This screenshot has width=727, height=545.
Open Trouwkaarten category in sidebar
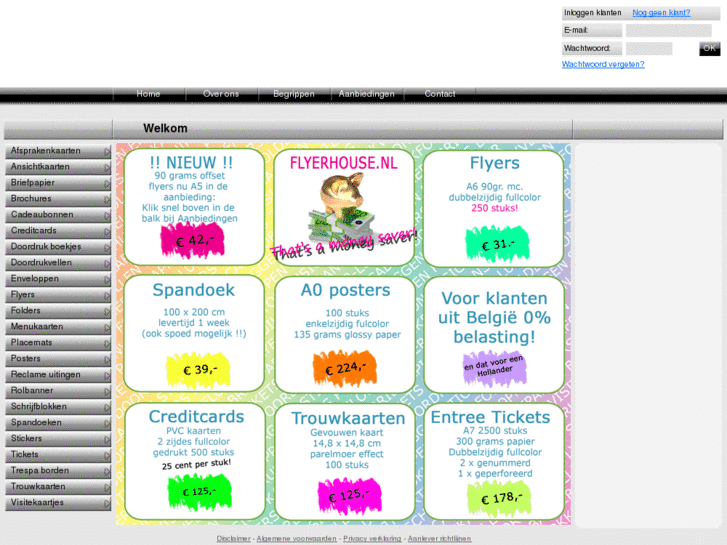(x=58, y=487)
